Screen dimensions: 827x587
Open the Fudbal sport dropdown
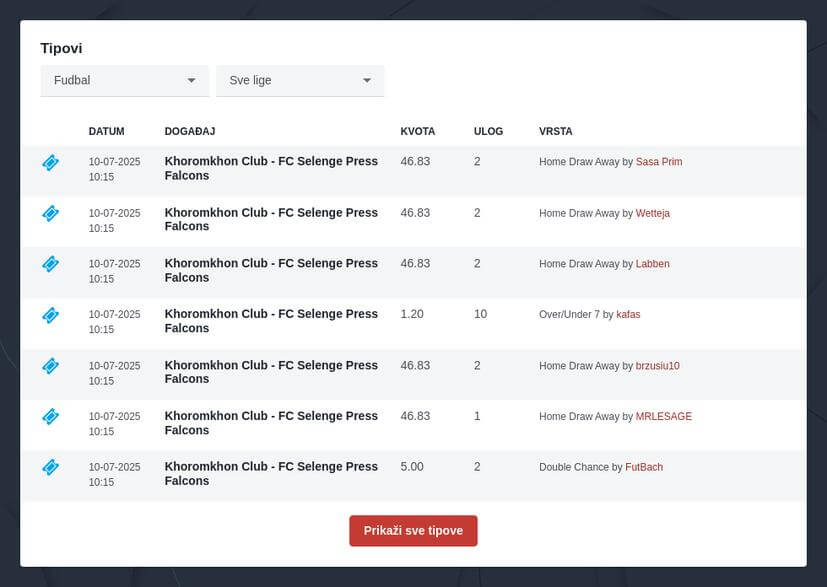(124, 81)
